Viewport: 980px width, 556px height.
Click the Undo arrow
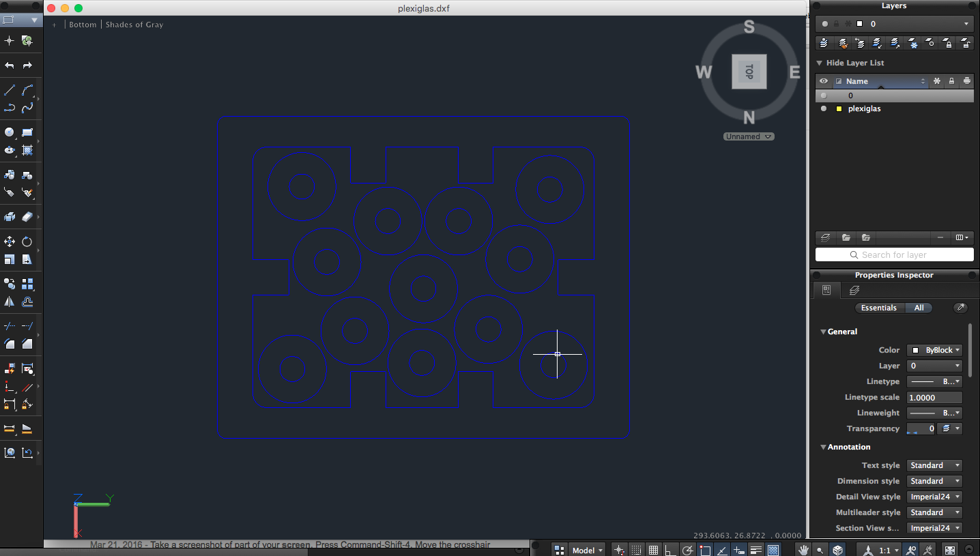tap(10, 65)
